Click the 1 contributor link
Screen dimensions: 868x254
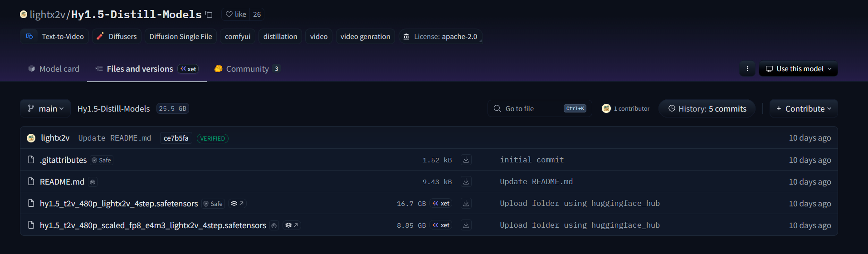tap(631, 108)
